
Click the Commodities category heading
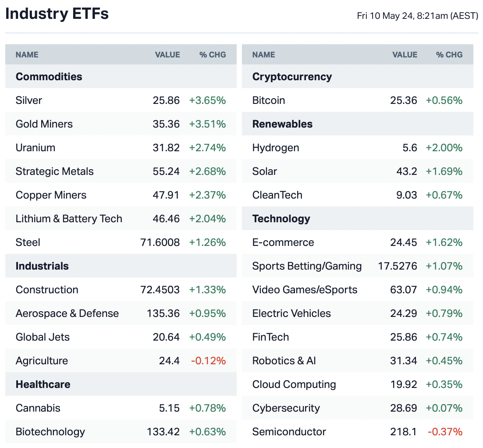click(49, 77)
